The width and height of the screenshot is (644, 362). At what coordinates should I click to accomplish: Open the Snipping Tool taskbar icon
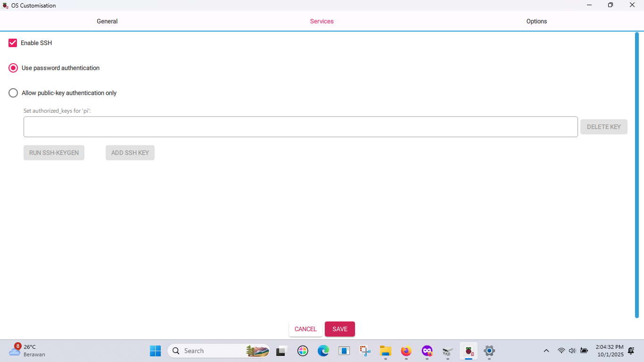(365, 351)
